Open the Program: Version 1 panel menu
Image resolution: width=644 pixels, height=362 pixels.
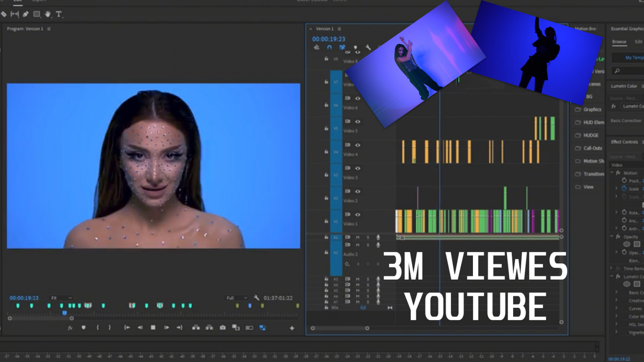(49, 29)
